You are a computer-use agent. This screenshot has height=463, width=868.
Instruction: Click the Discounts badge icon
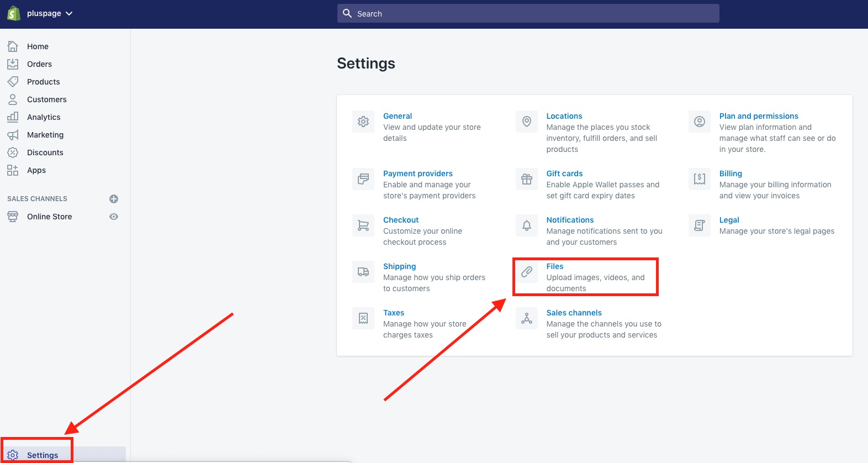[13, 152]
